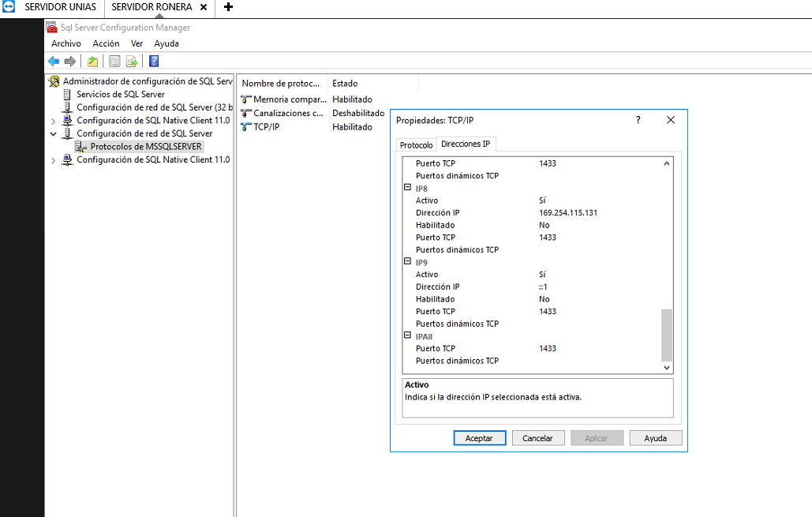The height and width of the screenshot is (517, 812).
Task: Expand last Configuración de SQL Native Client 11.0
Action: (x=53, y=160)
